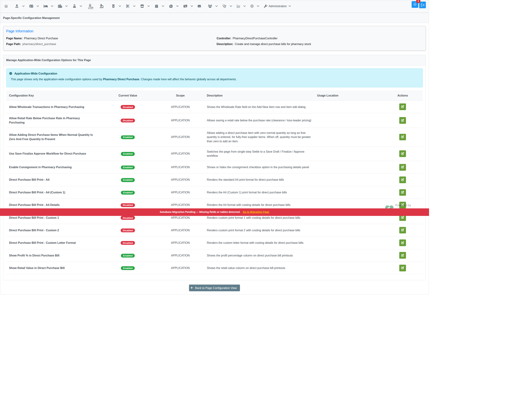Expand chevron beside the flask lab icon

click(81, 6)
